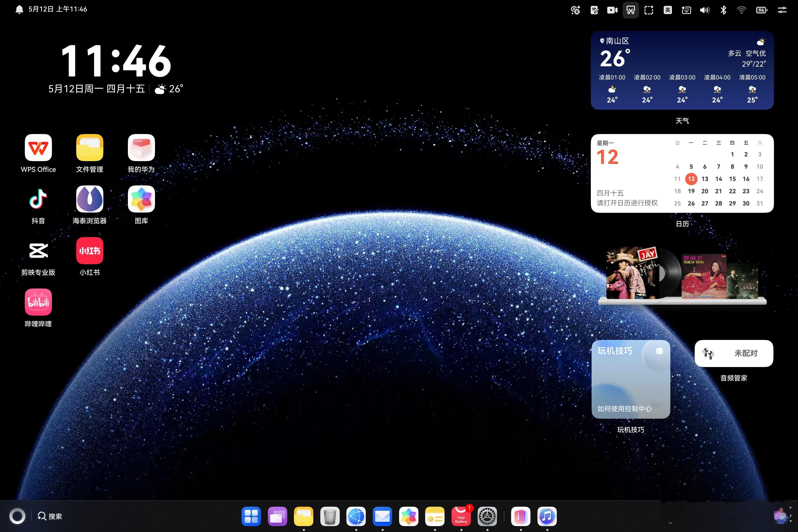This screenshot has width=798, height=532.
Task: Open the pink Tips book icon in dock
Action: coord(521,516)
